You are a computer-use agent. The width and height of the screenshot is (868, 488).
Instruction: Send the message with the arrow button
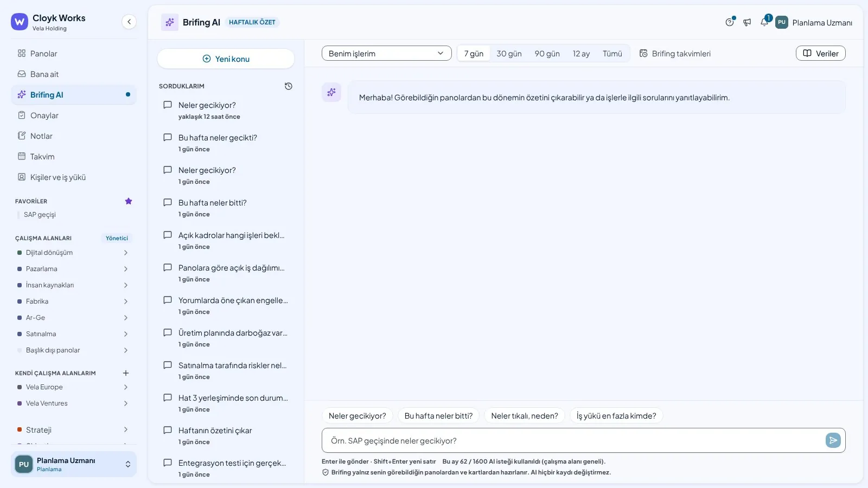[x=833, y=440]
